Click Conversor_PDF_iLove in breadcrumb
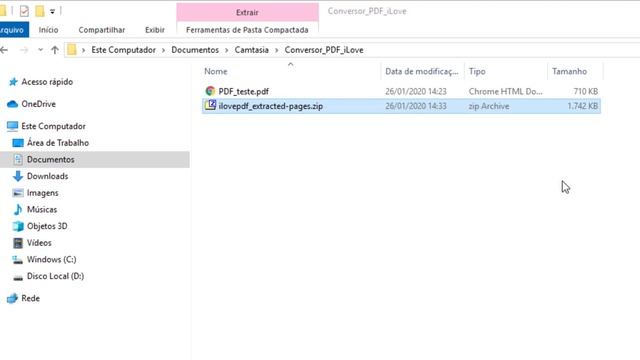Image resolution: width=640 pixels, height=360 pixels. (324, 50)
